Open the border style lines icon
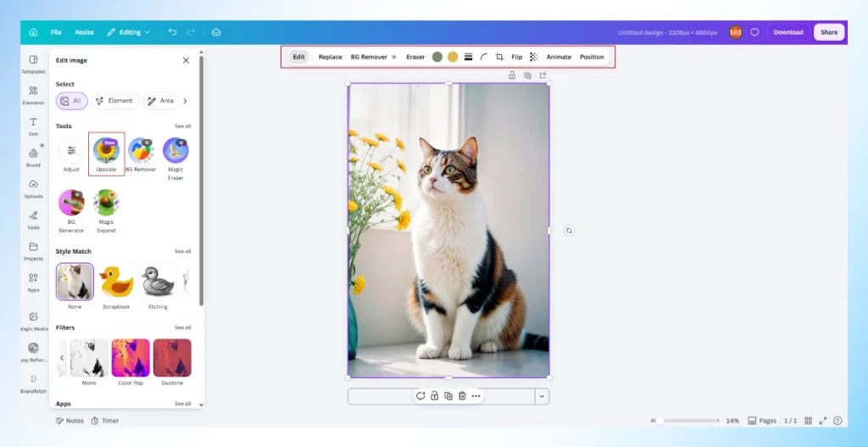Screen dimensions: 868x447 468,57
